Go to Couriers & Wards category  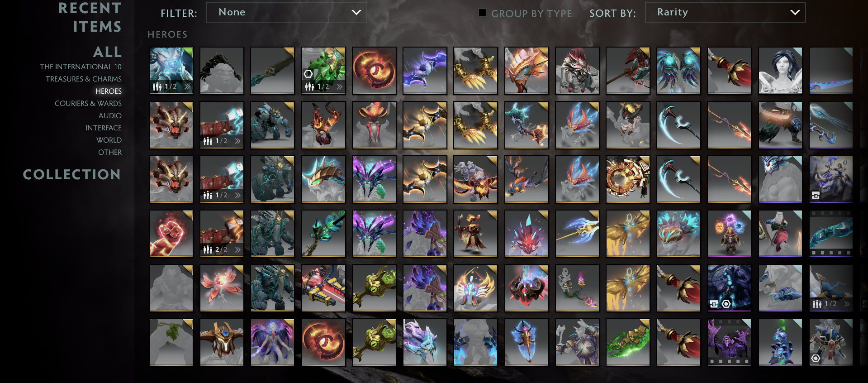[88, 103]
